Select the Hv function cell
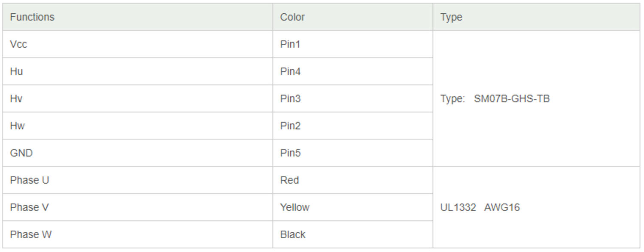The width and height of the screenshot is (644, 252). pos(137,99)
